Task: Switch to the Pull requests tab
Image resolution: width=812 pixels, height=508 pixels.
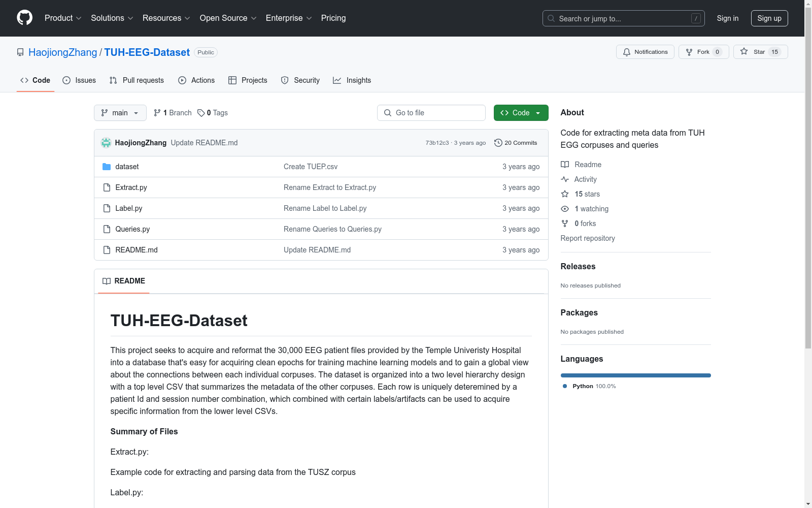Action: coord(137,80)
